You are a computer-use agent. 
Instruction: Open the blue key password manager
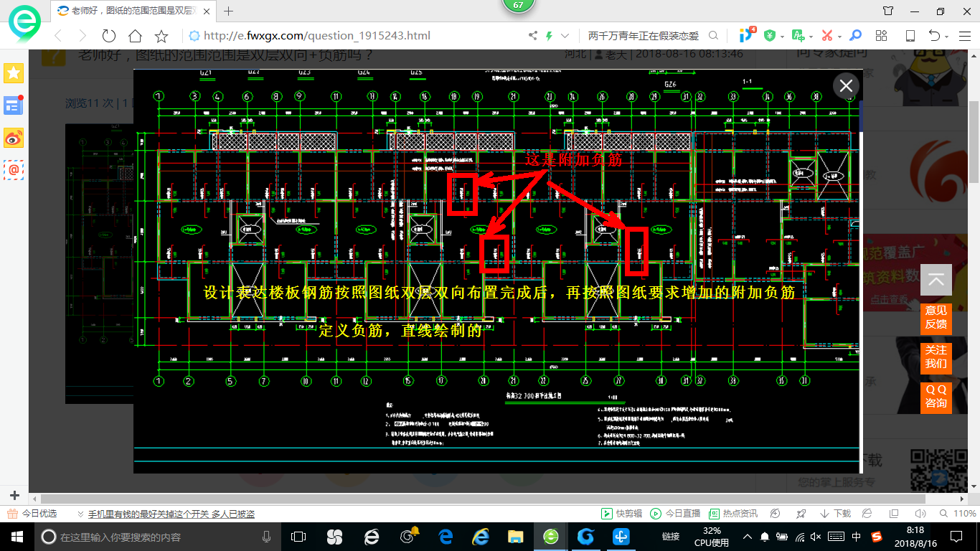(855, 36)
